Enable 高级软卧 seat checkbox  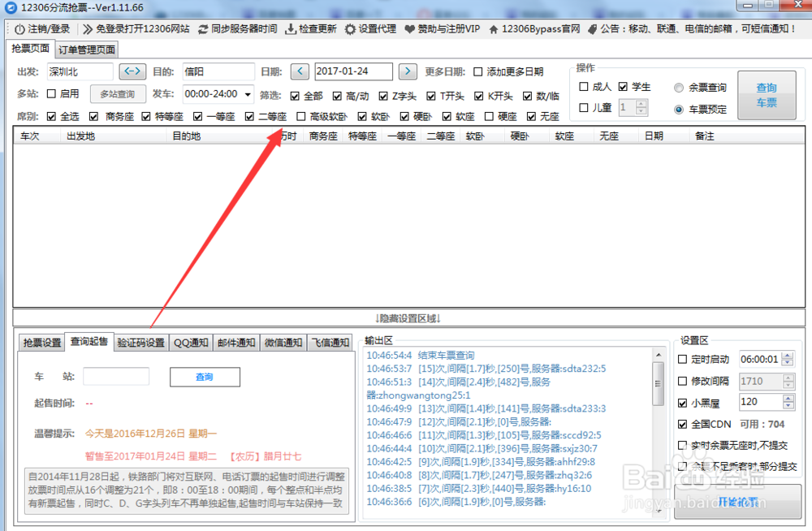click(x=301, y=117)
